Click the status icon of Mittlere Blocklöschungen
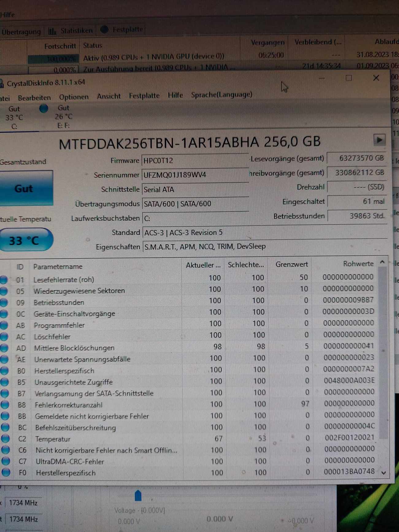Image resolution: width=399 pixels, height=532 pixels. (4, 348)
